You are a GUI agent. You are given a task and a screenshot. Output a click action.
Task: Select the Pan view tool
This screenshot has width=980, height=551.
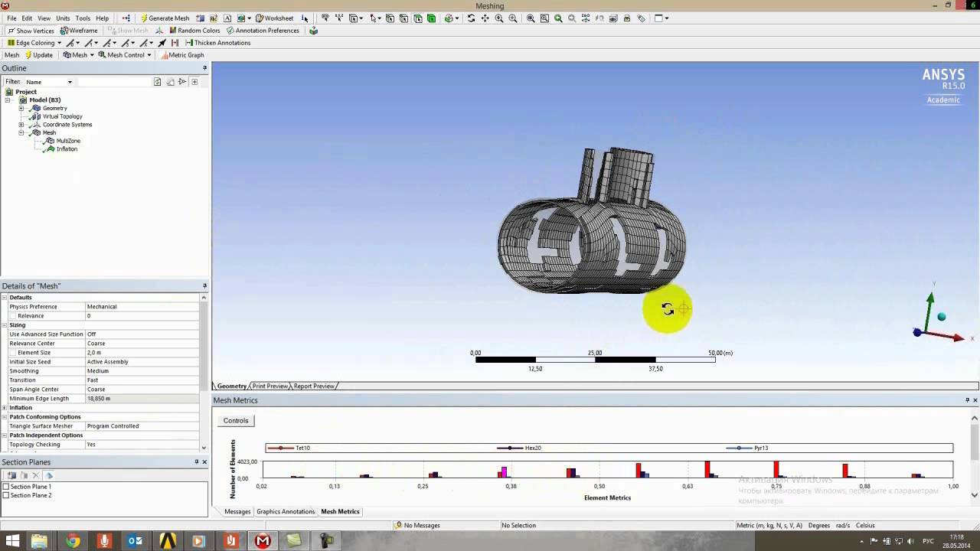click(485, 18)
